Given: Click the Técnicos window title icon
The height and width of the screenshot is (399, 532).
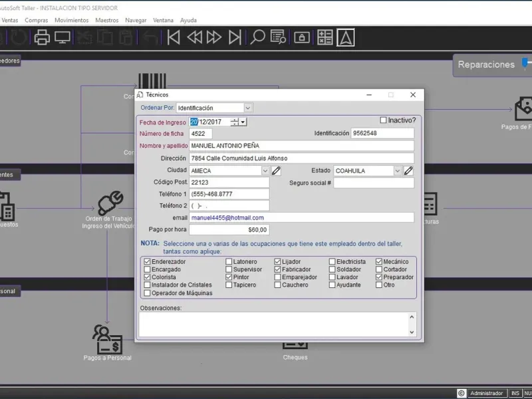Looking at the screenshot, I should 140,94.
